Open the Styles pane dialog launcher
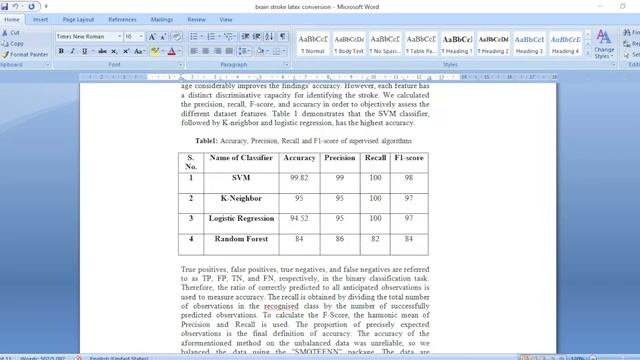Viewport: 640px width, 360px height. click(x=613, y=64)
